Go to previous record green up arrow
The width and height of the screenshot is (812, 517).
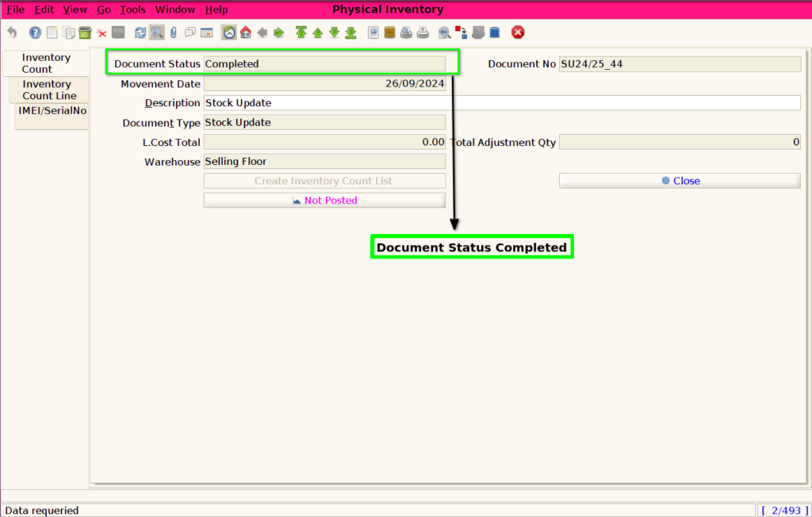(x=317, y=33)
